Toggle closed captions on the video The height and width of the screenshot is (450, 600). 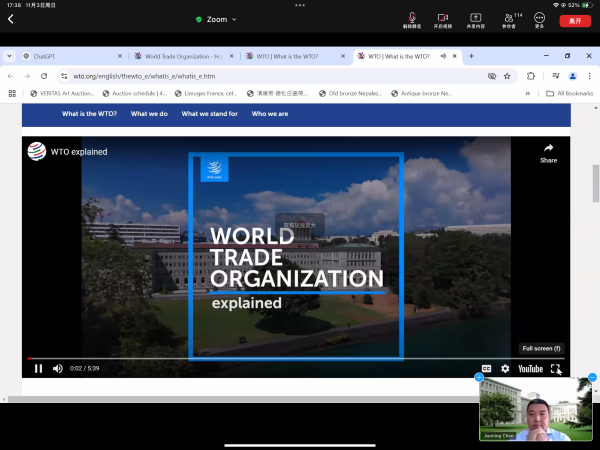point(487,368)
